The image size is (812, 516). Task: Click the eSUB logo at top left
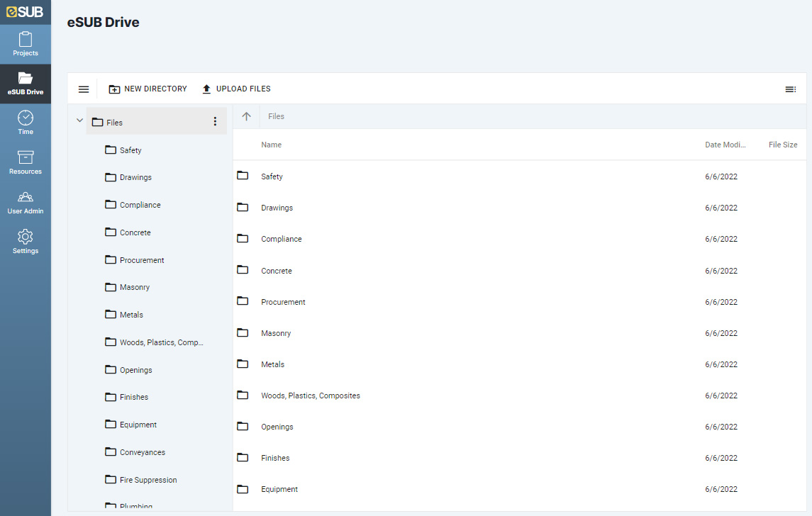coord(25,11)
